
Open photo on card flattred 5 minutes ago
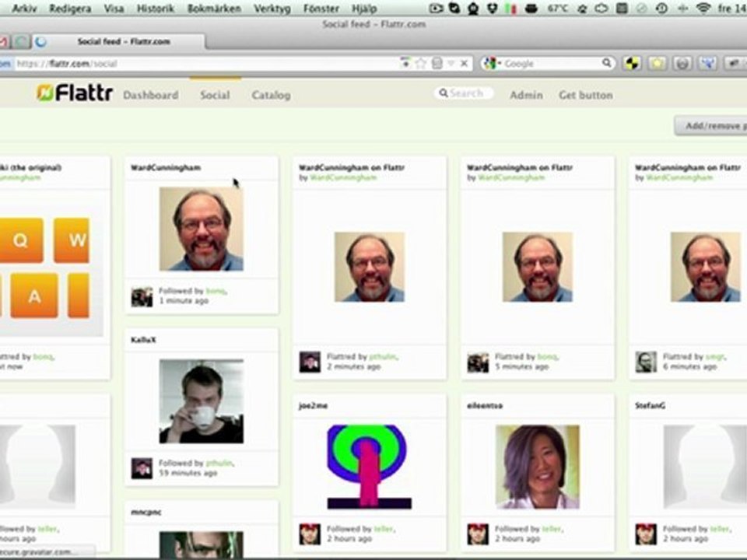[538, 267]
